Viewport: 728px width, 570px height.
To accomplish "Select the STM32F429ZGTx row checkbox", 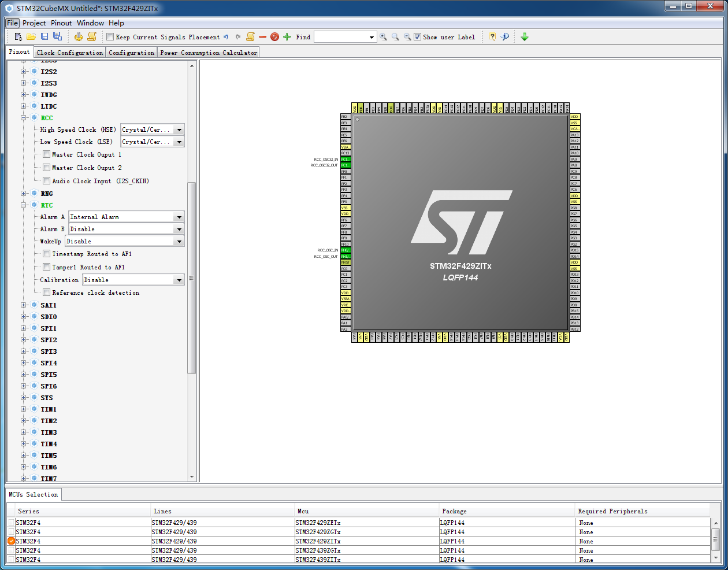I will tap(11, 532).
